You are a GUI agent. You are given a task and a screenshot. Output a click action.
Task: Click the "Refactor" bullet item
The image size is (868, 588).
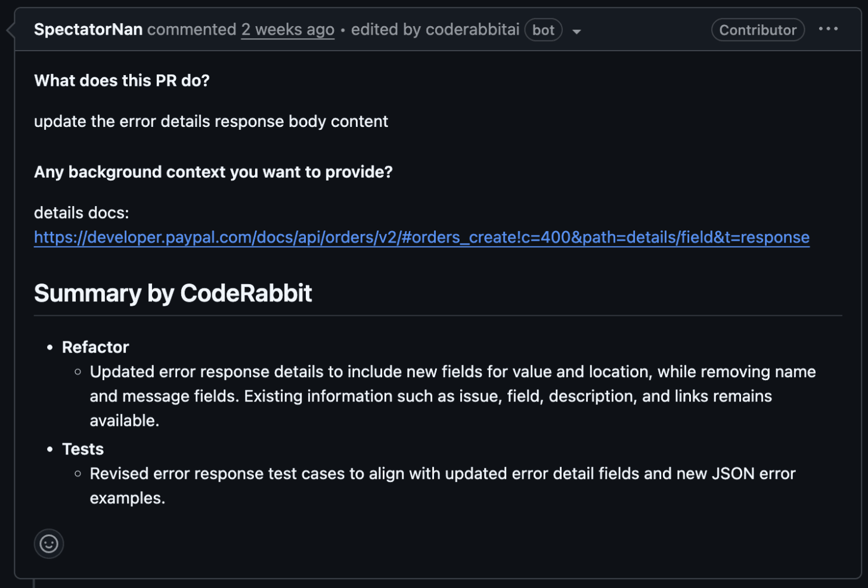pyautogui.click(x=95, y=347)
